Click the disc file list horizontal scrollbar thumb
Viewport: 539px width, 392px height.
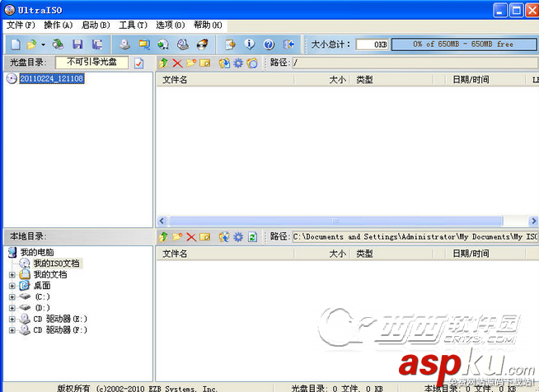(x=335, y=221)
